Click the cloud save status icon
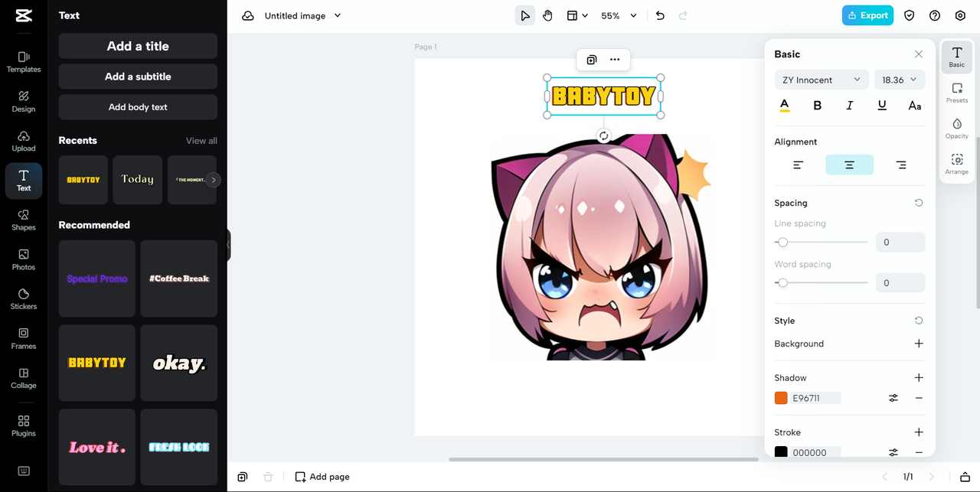980x492 pixels. [x=248, y=15]
